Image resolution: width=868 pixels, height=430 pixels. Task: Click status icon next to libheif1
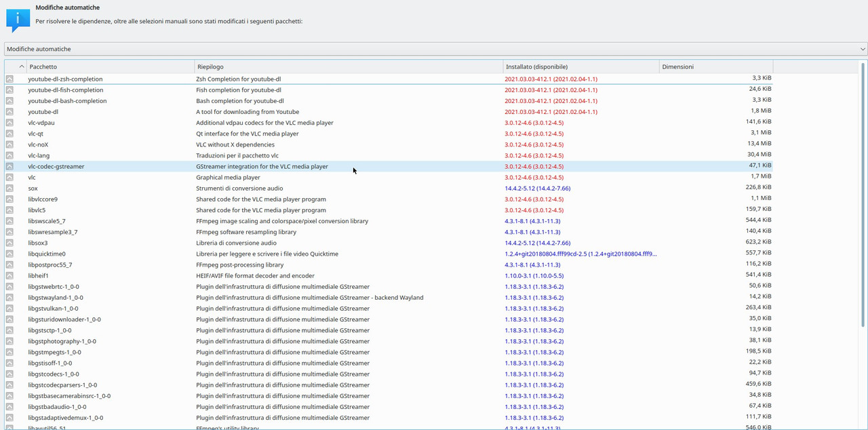pos(9,276)
